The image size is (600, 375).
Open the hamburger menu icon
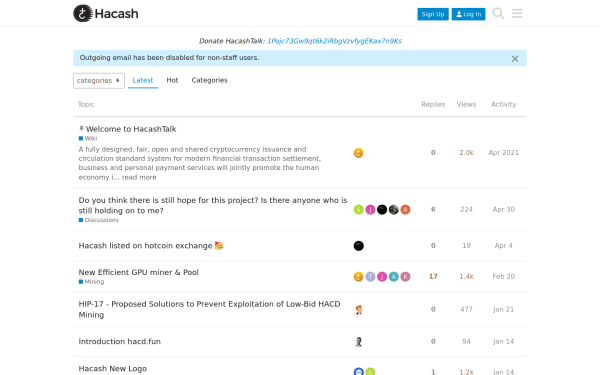[517, 13]
